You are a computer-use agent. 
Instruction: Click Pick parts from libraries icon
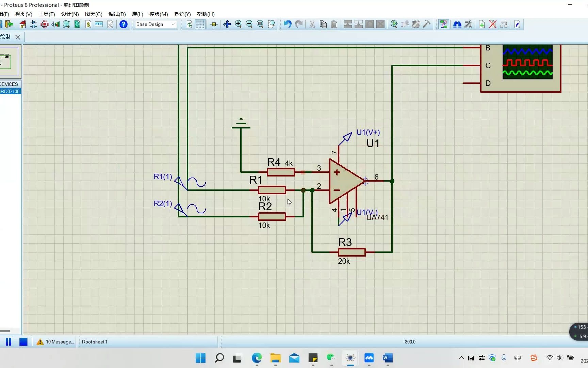(394, 24)
